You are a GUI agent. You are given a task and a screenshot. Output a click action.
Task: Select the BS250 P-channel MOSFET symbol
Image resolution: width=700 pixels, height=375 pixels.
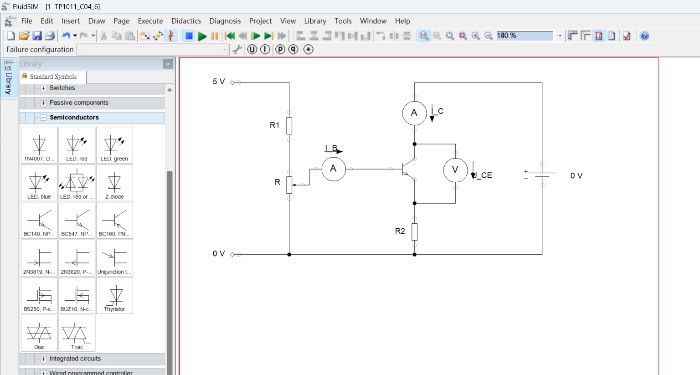(39, 296)
